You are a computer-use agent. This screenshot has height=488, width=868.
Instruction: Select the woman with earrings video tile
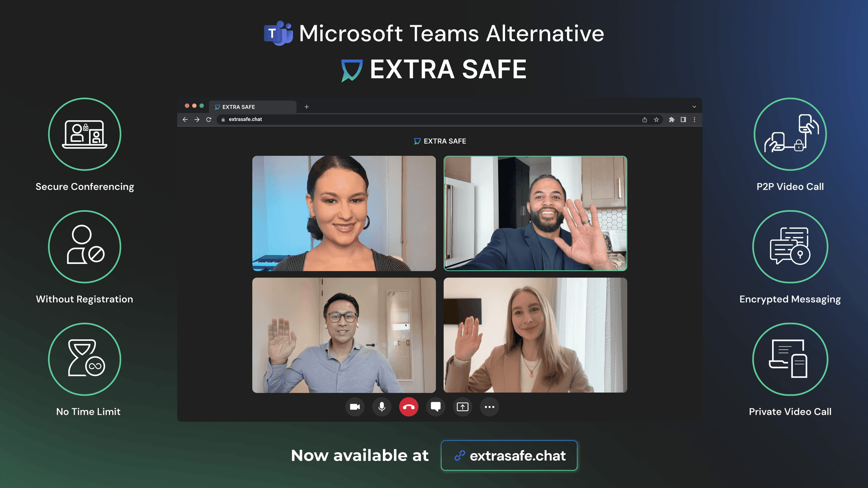[344, 213]
